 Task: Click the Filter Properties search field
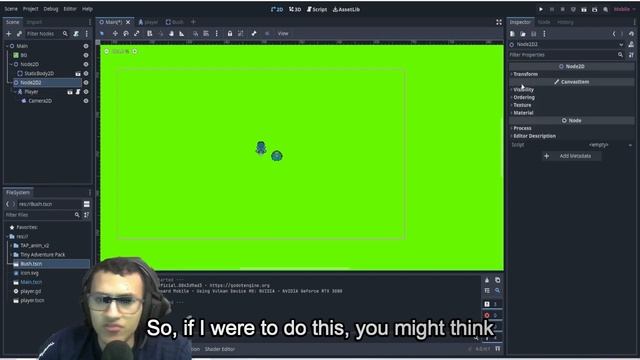pyautogui.click(x=567, y=55)
